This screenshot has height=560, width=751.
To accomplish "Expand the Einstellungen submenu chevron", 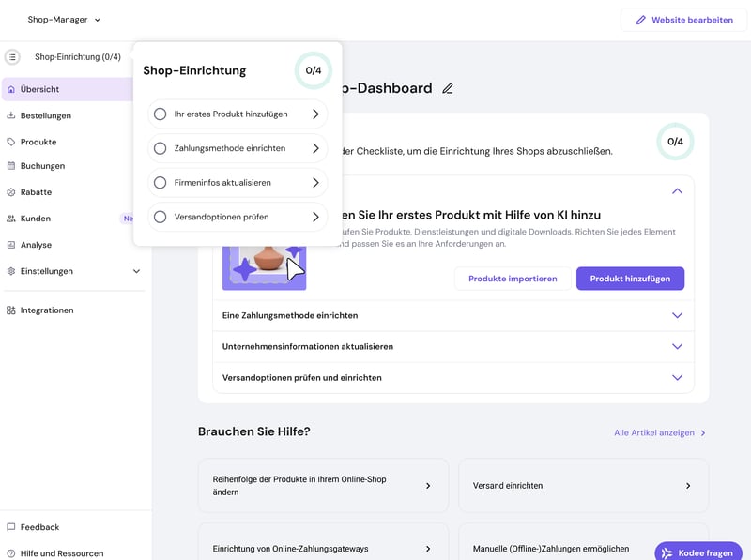I will point(136,271).
